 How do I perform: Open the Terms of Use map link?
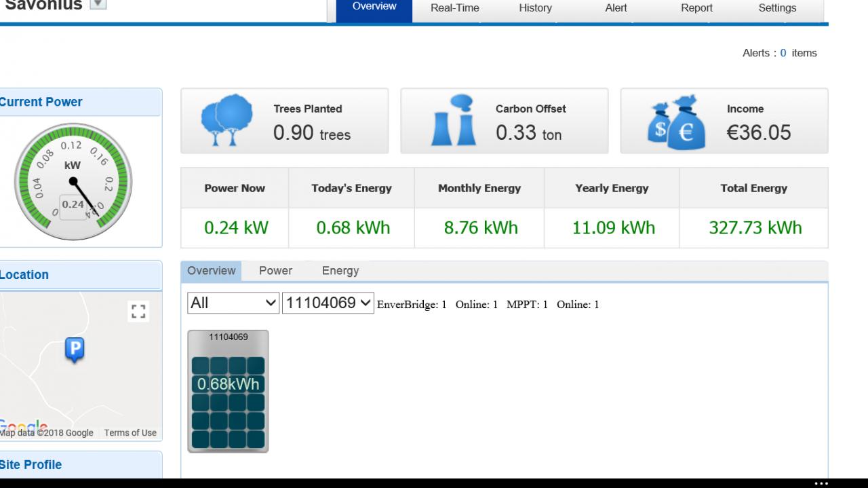[130, 433]
